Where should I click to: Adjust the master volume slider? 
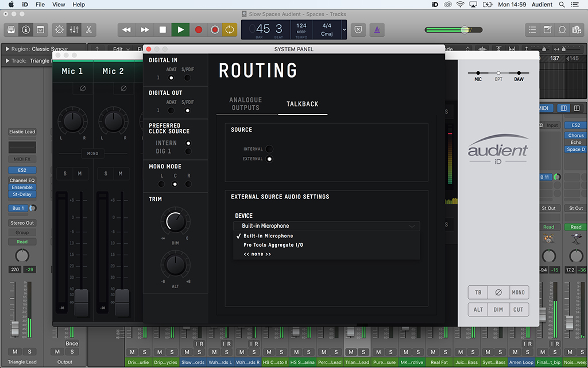click(465, 29)
